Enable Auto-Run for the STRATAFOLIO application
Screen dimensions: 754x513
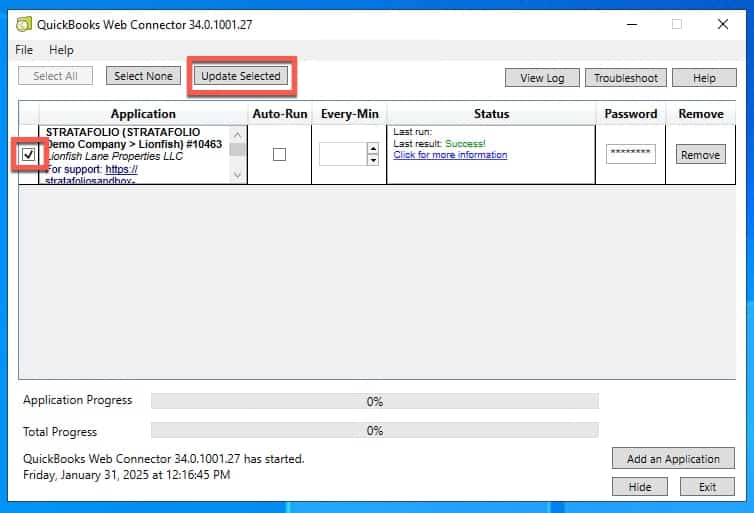[279, 154]
